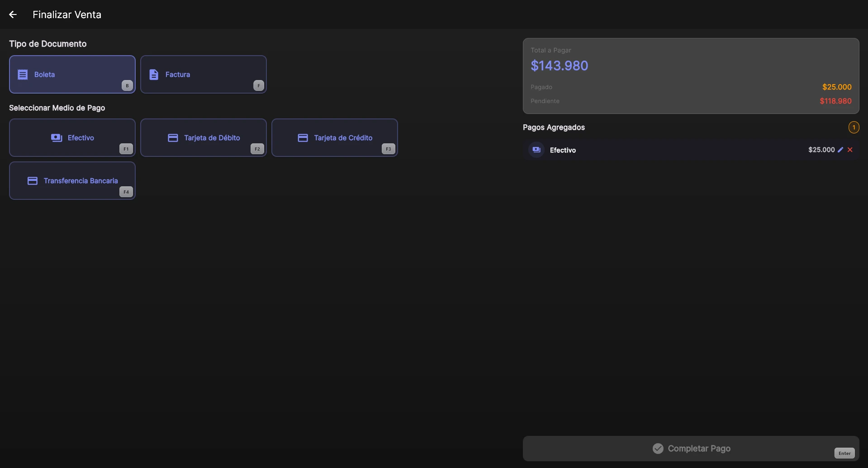
Task: Click the total amount $143.980
Action: (x=559, y=66)
